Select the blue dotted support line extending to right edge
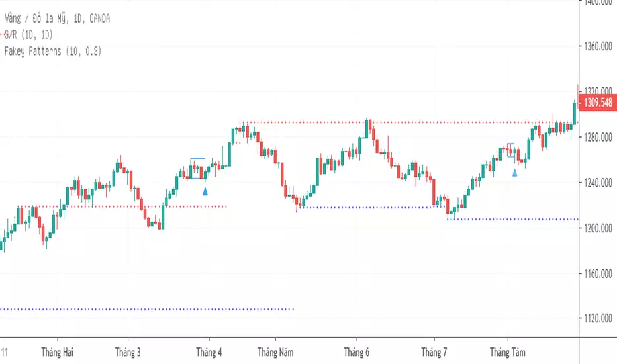The width and height of the screenshot is (617, 364). pos(516,219)
